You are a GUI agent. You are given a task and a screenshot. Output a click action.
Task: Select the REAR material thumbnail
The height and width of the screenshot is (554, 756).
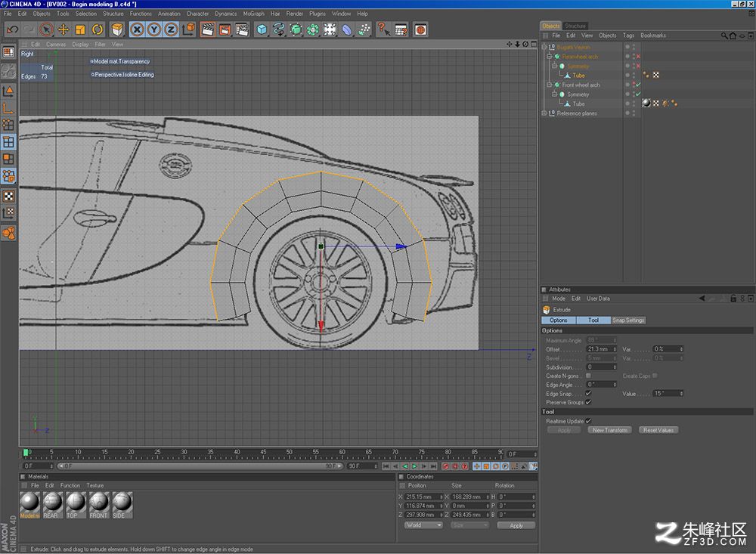click(x=53, y=505)
